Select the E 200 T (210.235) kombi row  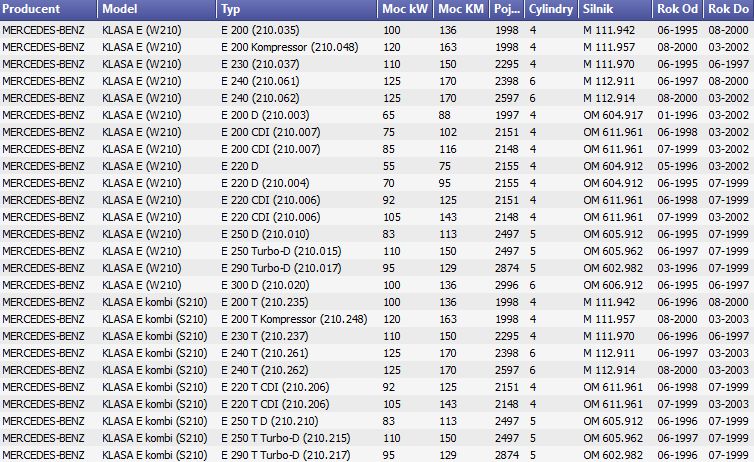(377, 302)
